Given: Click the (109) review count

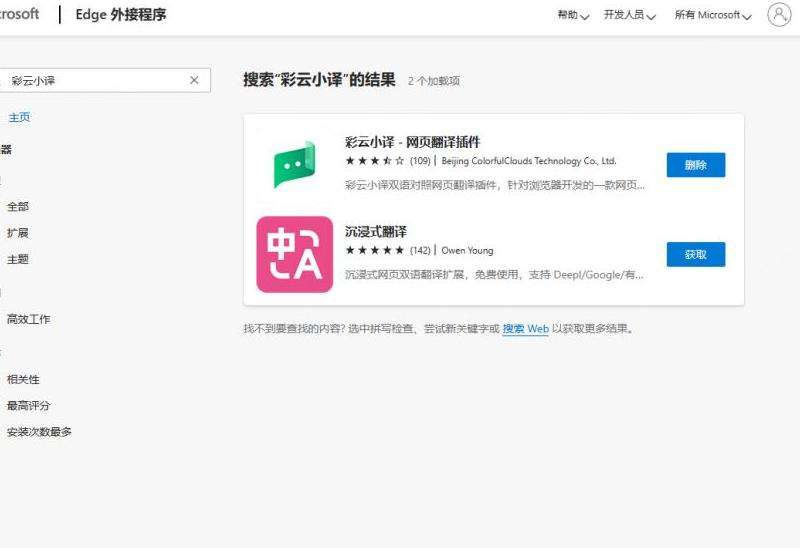Looking at the screenshot, I should pyautogui.click(x=420, y=161).
